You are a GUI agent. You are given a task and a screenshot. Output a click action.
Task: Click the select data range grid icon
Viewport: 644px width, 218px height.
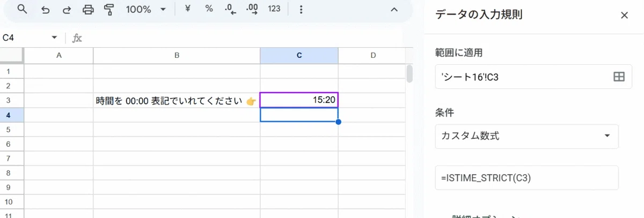(619, 77)
